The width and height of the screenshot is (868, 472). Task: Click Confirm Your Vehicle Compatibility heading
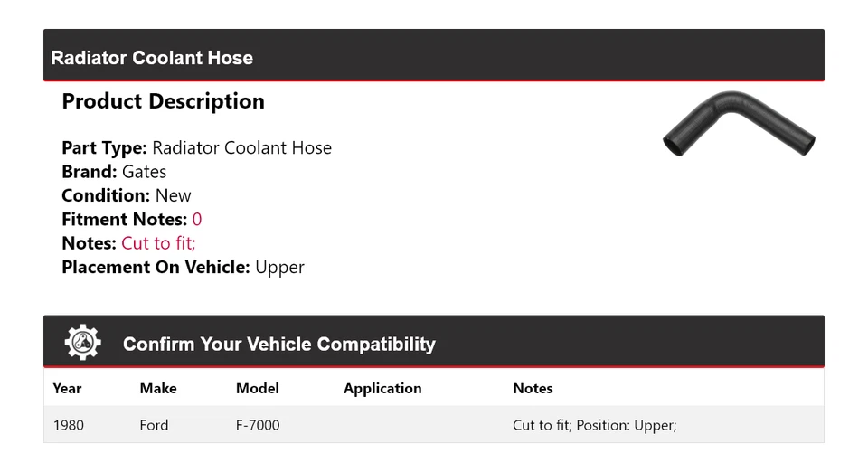(278, 345)
